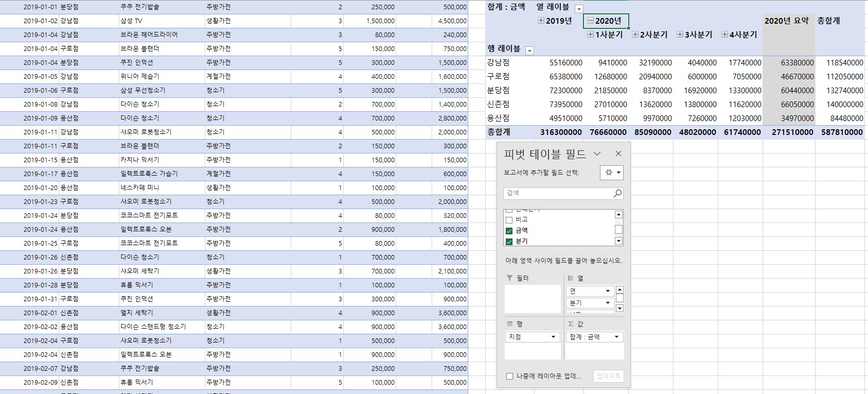Select the cell showing 브라운 헤어드라이어

[162, 35]
